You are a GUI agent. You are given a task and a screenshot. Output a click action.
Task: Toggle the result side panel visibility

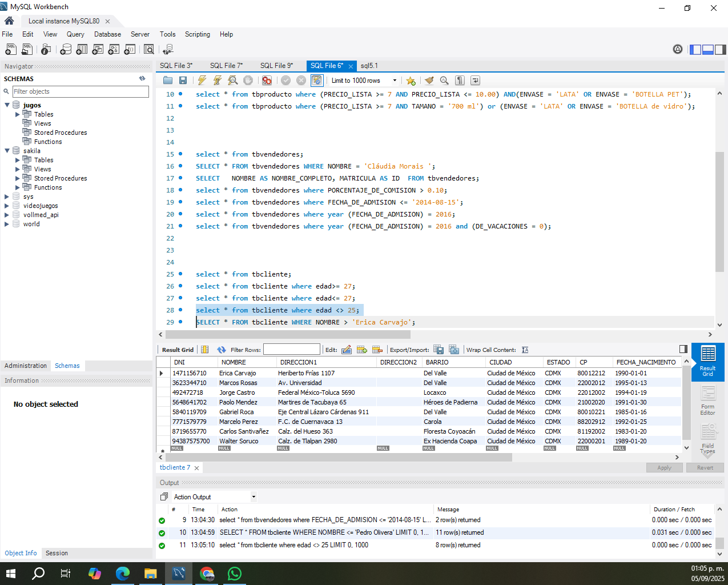pyautogui.click(x=683, y=349)
